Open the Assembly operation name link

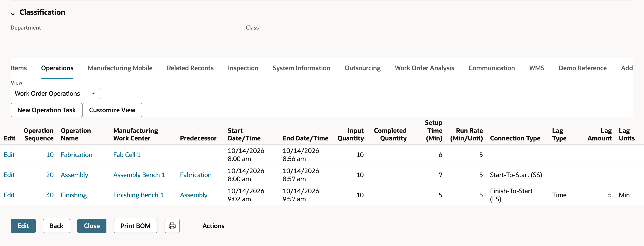click(74, 175)
